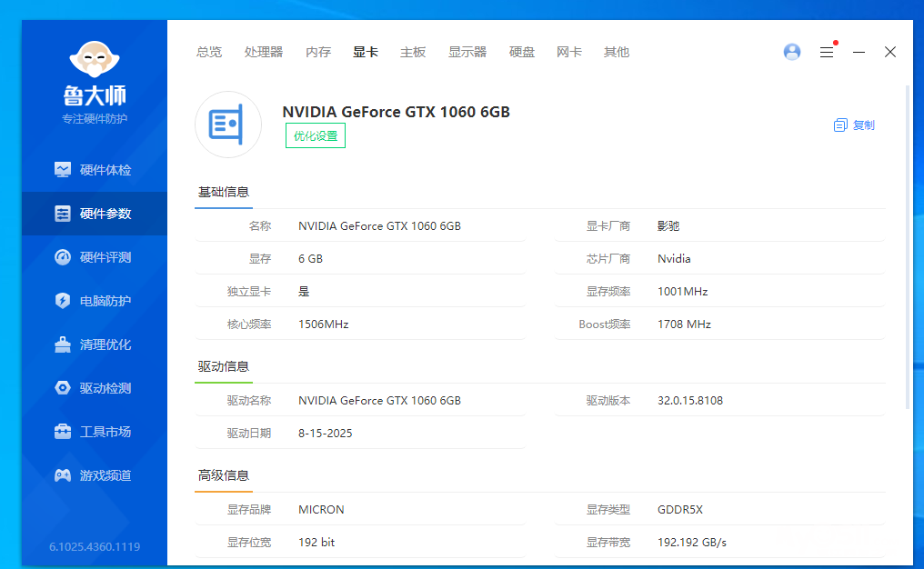
Task: Open the 内存 tab
Action: (x=318, y=53)
